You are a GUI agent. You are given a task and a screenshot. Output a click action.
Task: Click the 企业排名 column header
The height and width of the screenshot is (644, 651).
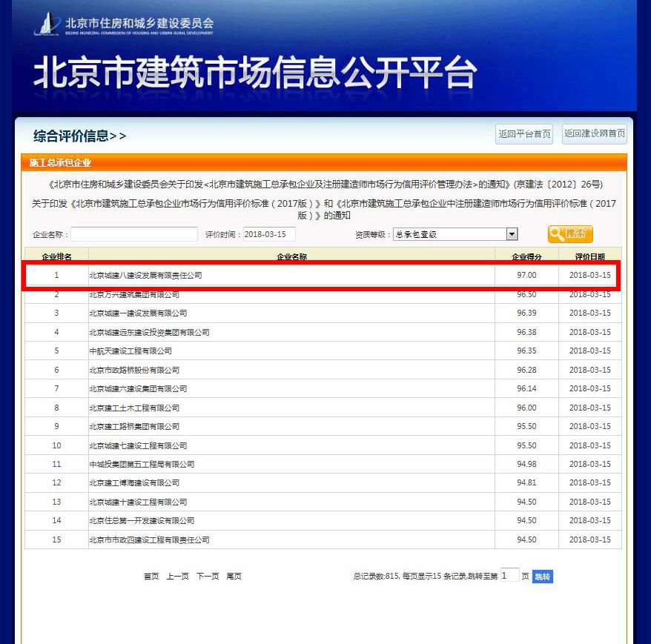pyautogui.click(x=56, y=257)
